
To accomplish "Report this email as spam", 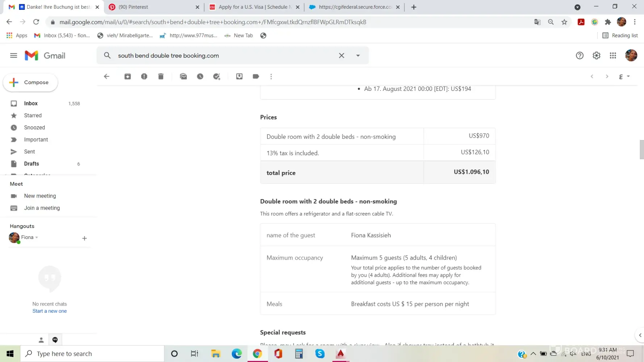I will click(x=144, y=76).
